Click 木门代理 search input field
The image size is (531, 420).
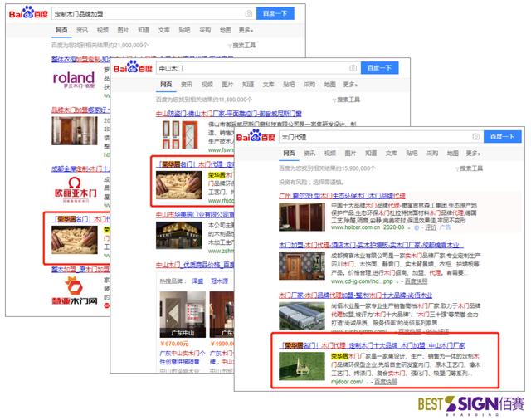(x=375, y=137)
